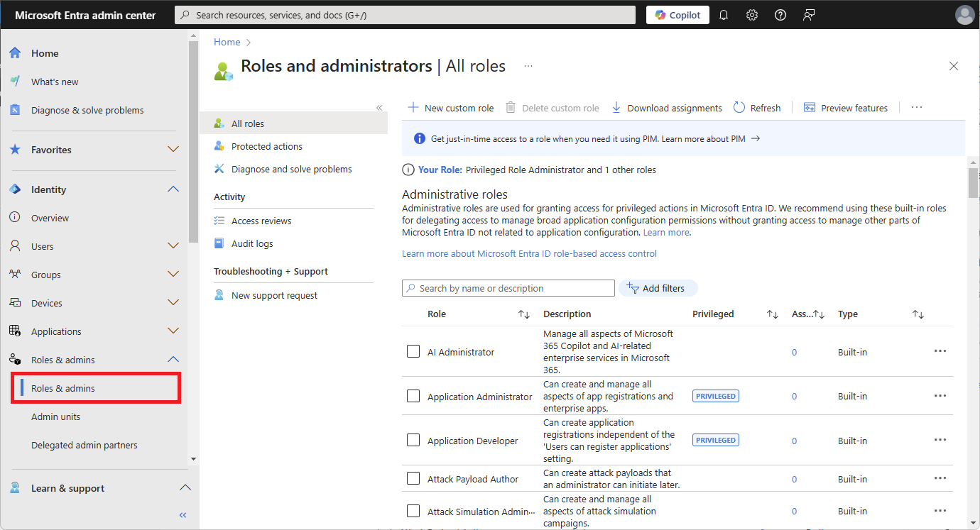Image resolution: width=980 pixels, height=530 pixels.
Task: Click the New custom role button
Action: pyautogui.click(x=451, y=108)
